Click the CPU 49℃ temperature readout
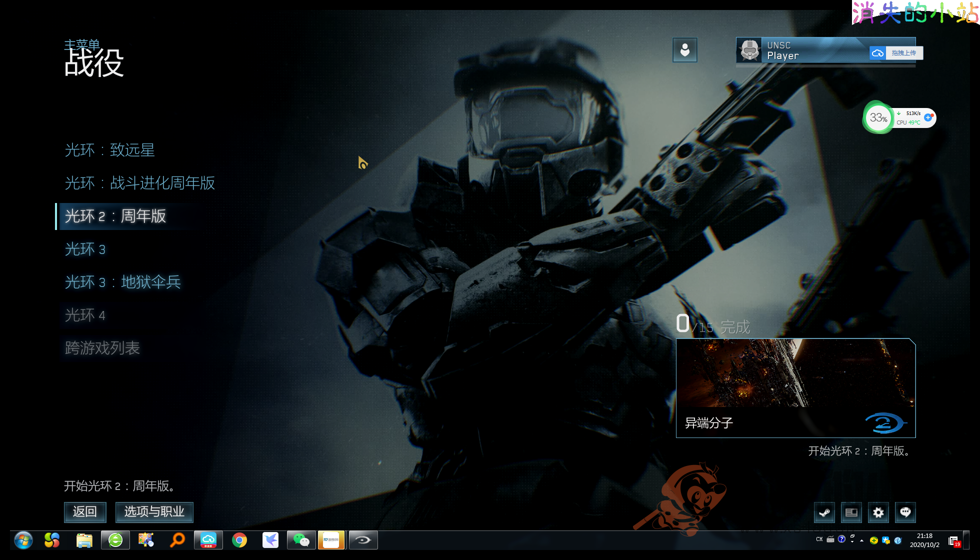 [908, 122]
